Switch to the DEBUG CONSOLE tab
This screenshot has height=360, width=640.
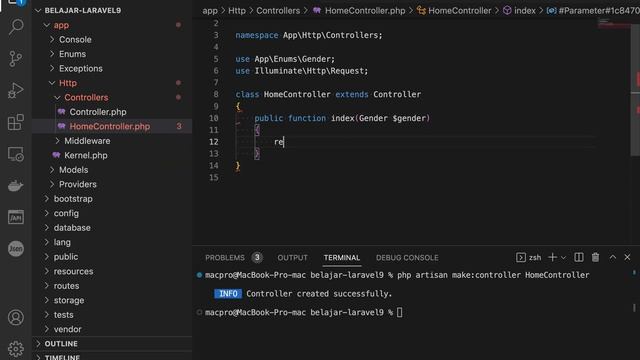407,258
